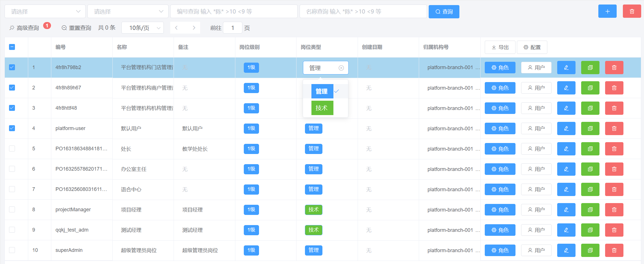Screen dimensions: 644x264
Task: Select 技术 option in the dropdown list
Action: (322, 108)
